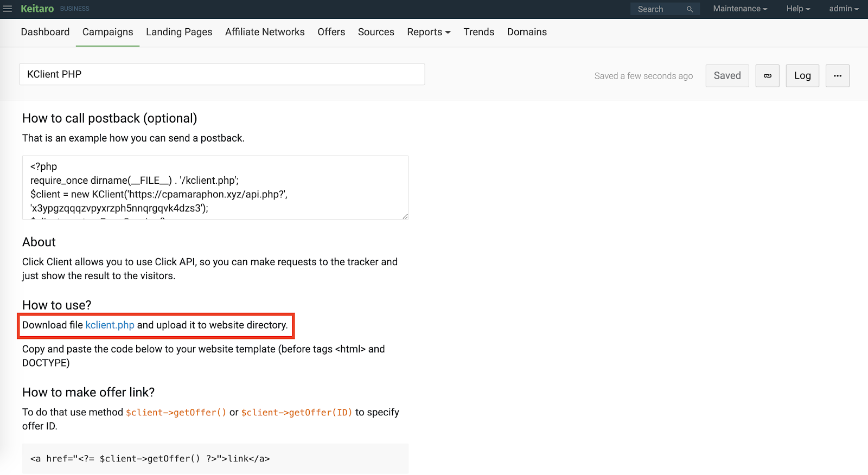Click the $client->getOffer() code snippet
The height and width of the screenshot is (475, 868).
[x=176, y=413]
